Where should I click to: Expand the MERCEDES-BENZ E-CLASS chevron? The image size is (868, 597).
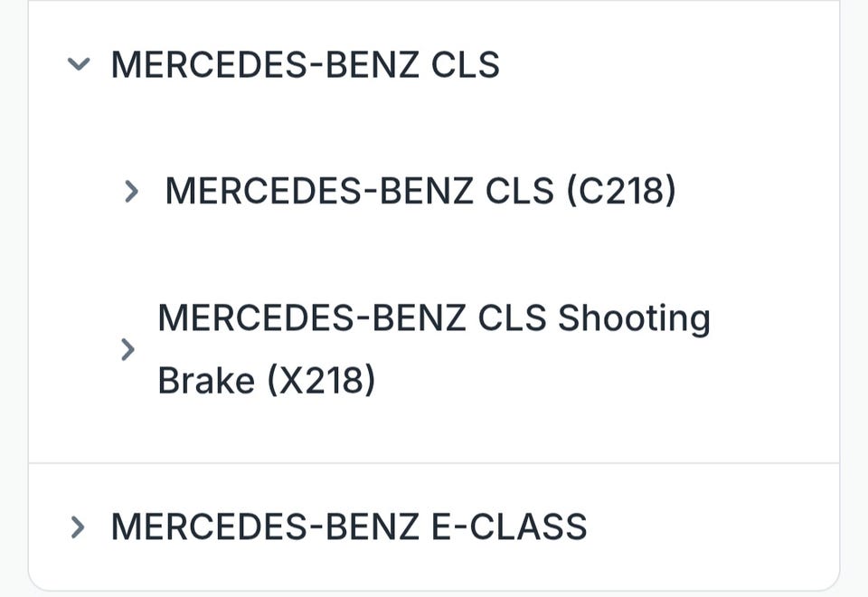(x=79, y=526)
